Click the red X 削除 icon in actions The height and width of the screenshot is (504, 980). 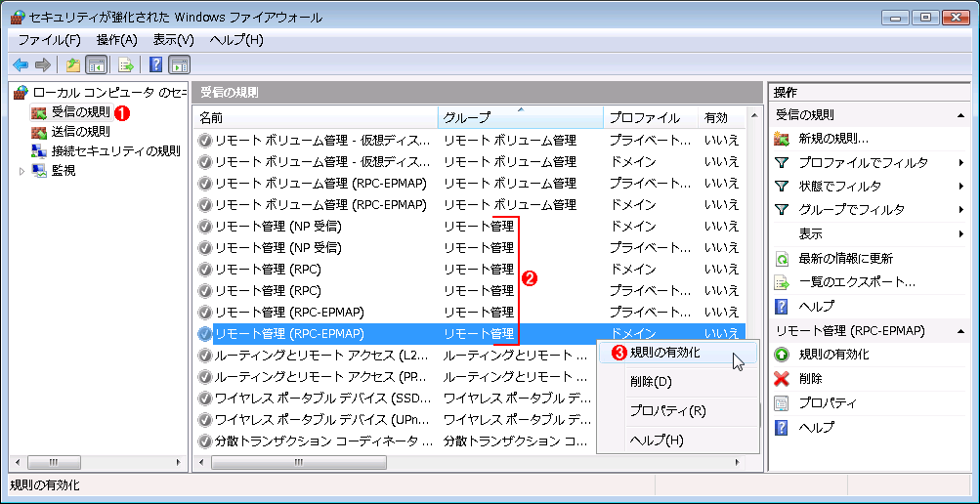click(782, 378)
